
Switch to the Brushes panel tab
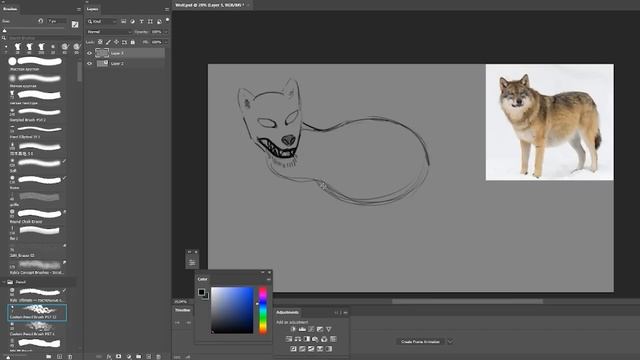coord(10,9)
